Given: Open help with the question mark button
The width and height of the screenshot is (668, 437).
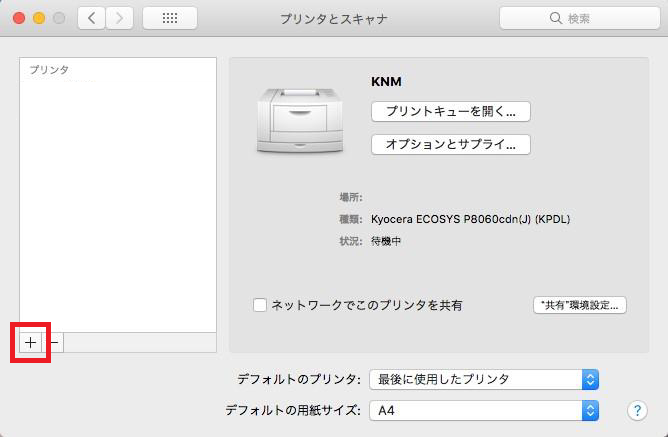Looking at the screenshot, I should [x=636, y=410].
